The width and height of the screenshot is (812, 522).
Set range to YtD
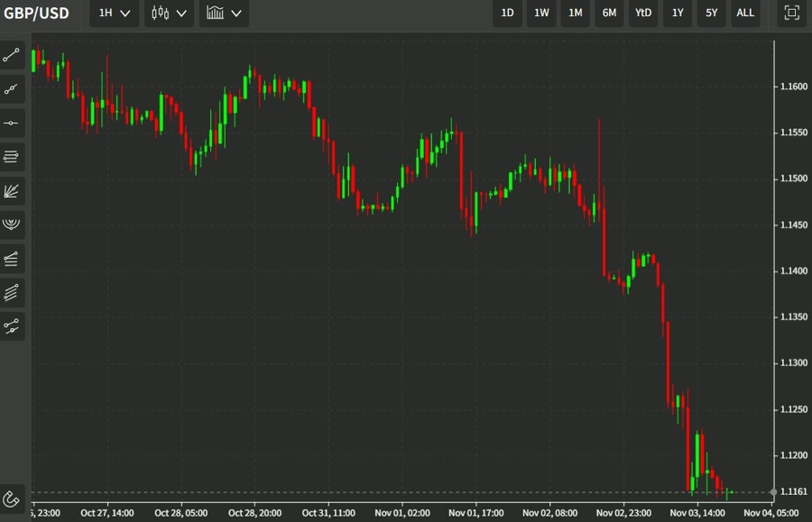tap(643, 13)
